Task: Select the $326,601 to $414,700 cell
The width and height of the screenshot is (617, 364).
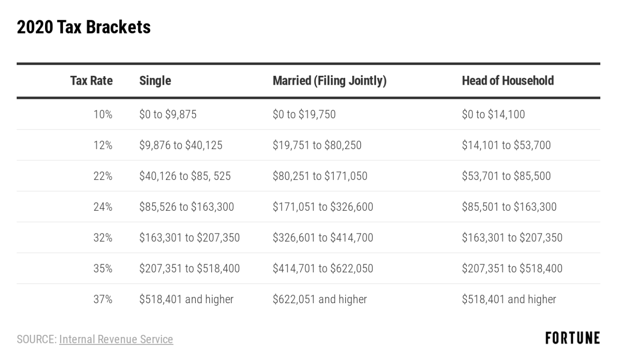Action: tap(323, 238)
